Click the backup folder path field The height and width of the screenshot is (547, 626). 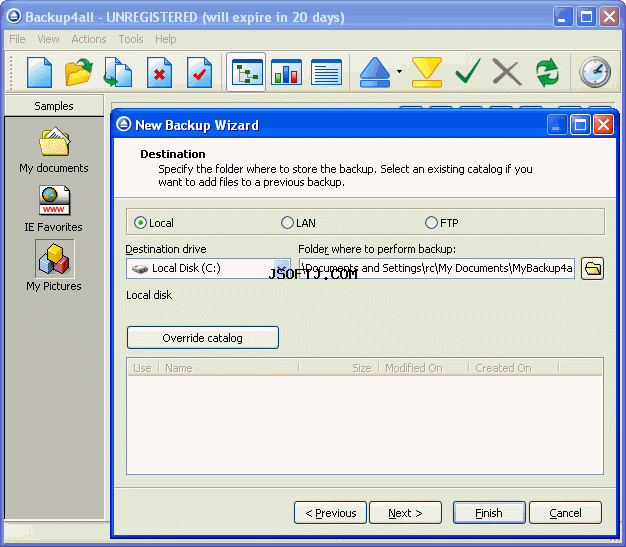(x=437, y=268)
